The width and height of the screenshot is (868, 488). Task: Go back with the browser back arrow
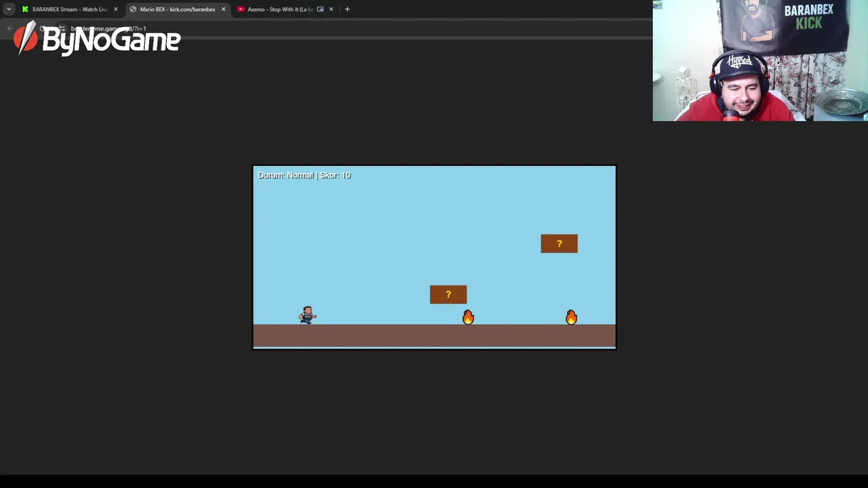click(x=9, y=28)
